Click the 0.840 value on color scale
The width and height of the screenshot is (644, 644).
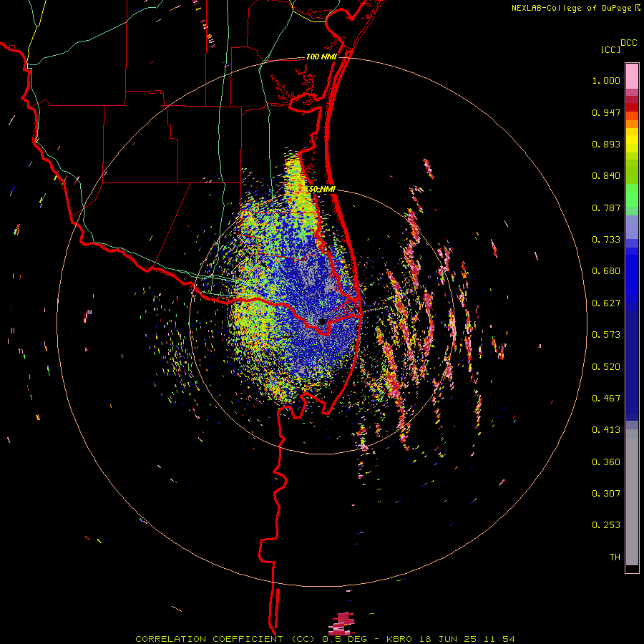tap(606, 176)
